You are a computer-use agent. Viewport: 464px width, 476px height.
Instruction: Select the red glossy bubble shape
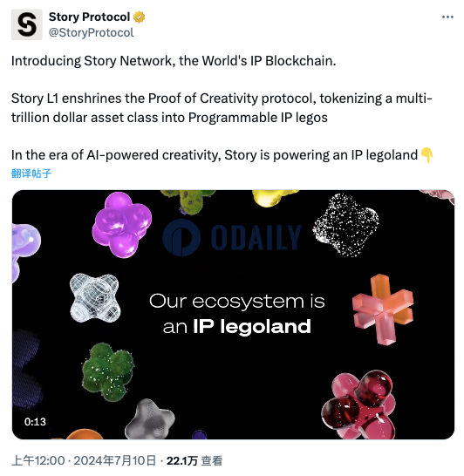pos(358,405)
